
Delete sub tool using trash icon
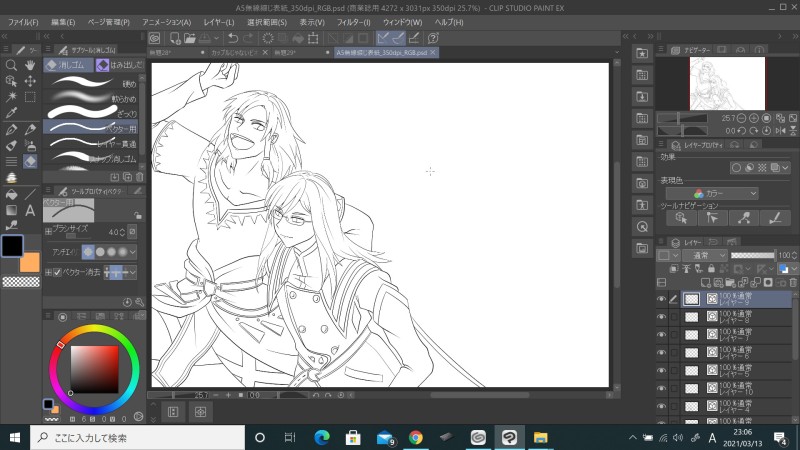139,177
